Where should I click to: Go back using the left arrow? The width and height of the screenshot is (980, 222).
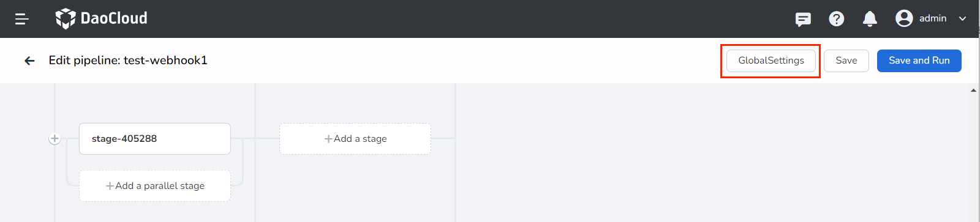(29, 61)
